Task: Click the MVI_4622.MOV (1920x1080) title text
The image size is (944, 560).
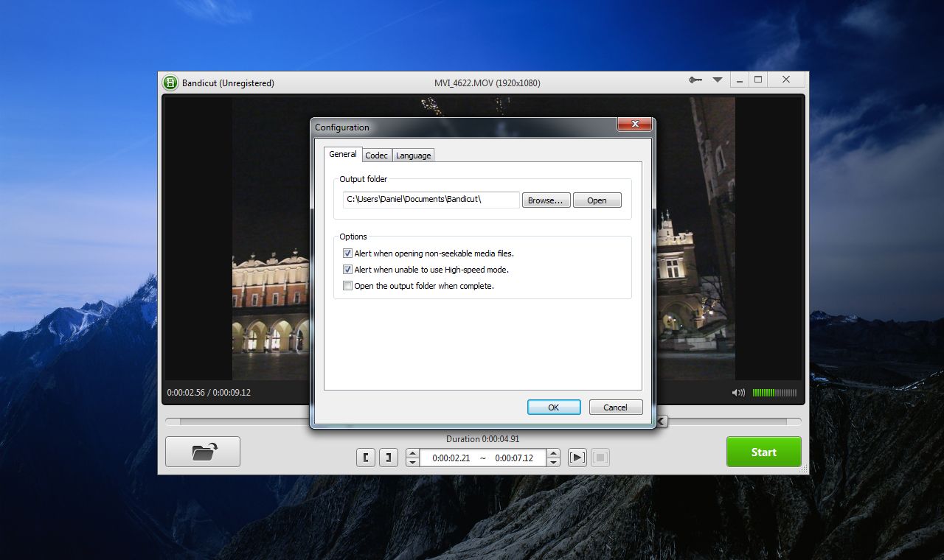Action: (487, 83)
